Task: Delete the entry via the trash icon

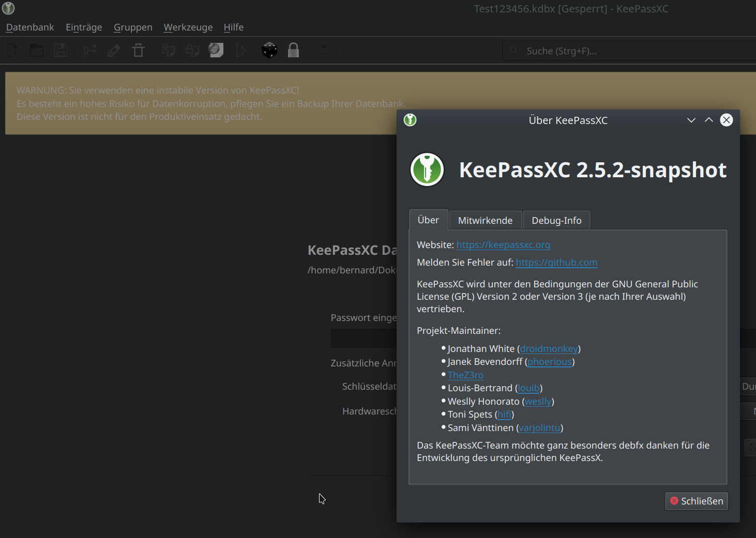Action: (138, 50)
